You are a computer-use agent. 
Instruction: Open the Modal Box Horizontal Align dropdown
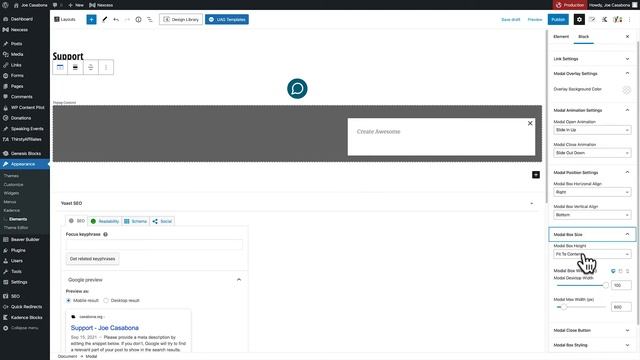(x=592, y=192)
